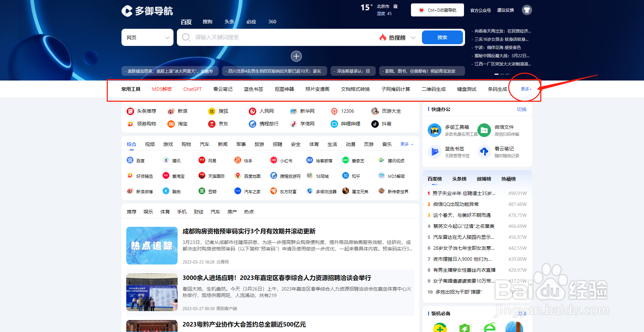
Task: Open 哔哩哔哩 icon link
Action: [334, 124]
